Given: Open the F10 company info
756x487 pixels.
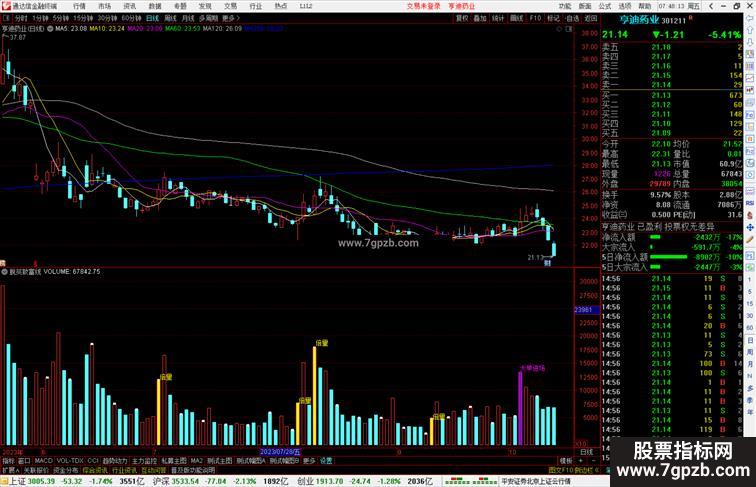Looking at the screenshot, I should (x=535, y=18).
